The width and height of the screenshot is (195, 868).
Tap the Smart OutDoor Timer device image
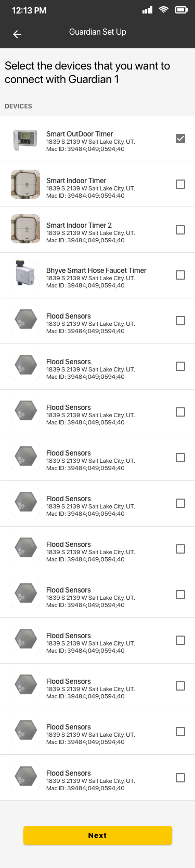(x=25, y=140)
